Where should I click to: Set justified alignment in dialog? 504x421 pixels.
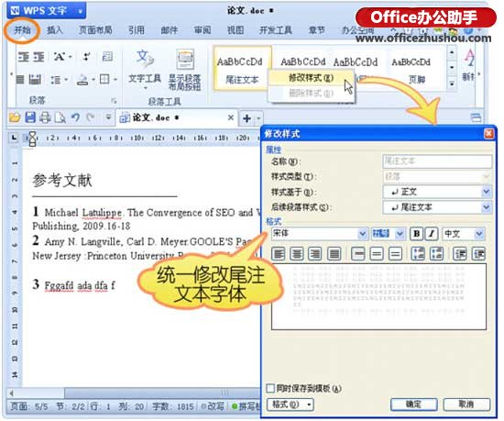[x=334, y=254]
